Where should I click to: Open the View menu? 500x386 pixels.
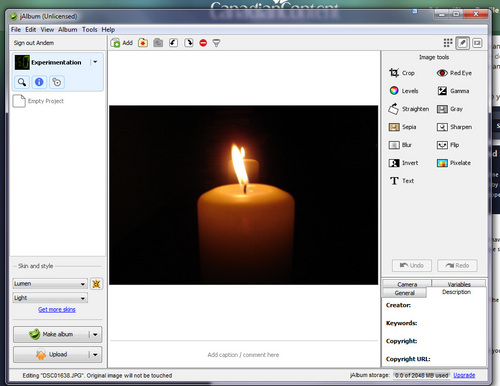point(47,29)
